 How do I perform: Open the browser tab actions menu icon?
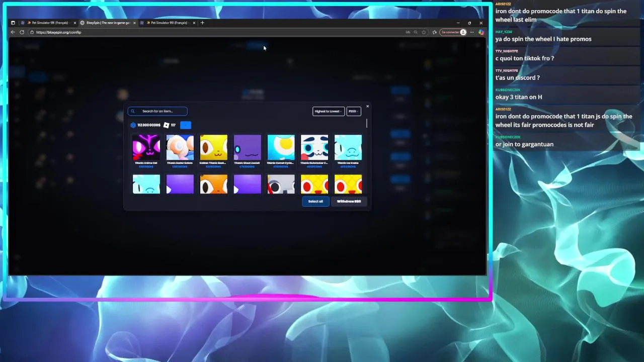(x=13, y=23)
